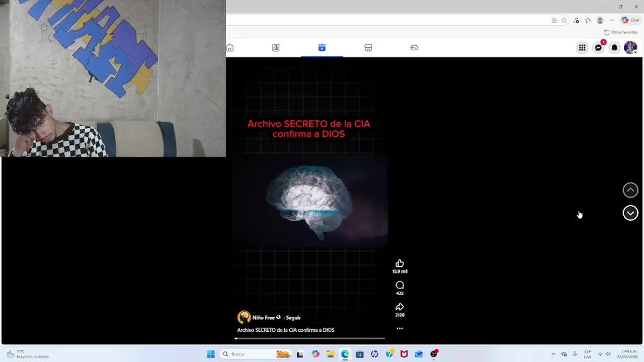Open Niño Free profile avatar

[244, 317]
